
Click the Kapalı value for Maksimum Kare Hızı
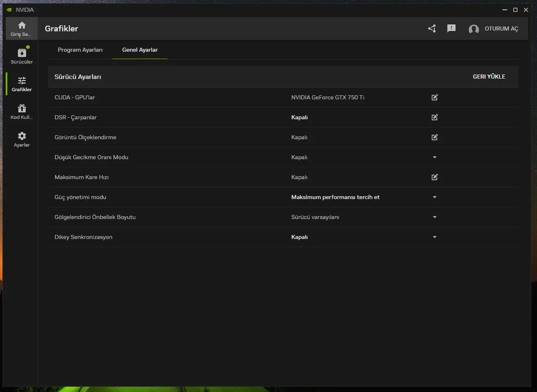[x=299, y=177]
